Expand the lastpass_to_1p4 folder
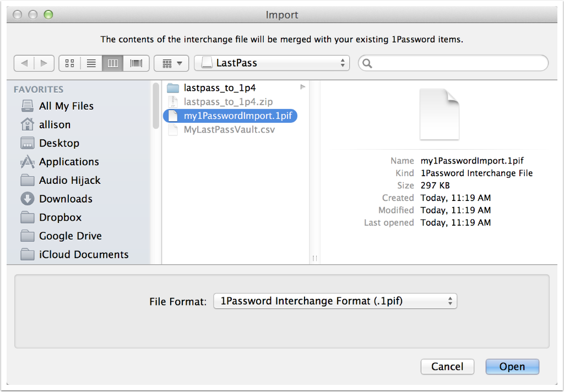The height and width of the screenshot is (392, 564). (x=220, y=88)
